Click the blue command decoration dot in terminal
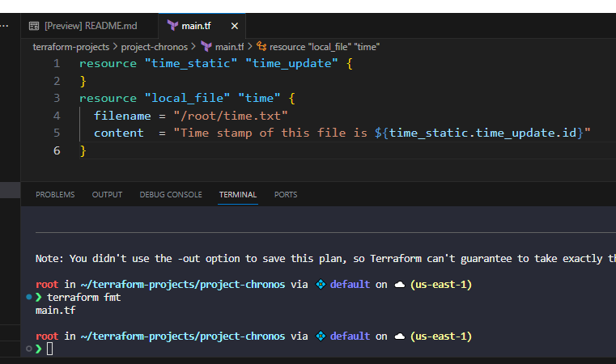 point(28,298)
